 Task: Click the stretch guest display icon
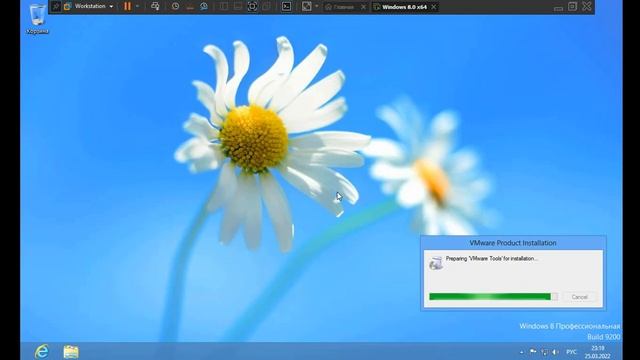coord(307,7)
